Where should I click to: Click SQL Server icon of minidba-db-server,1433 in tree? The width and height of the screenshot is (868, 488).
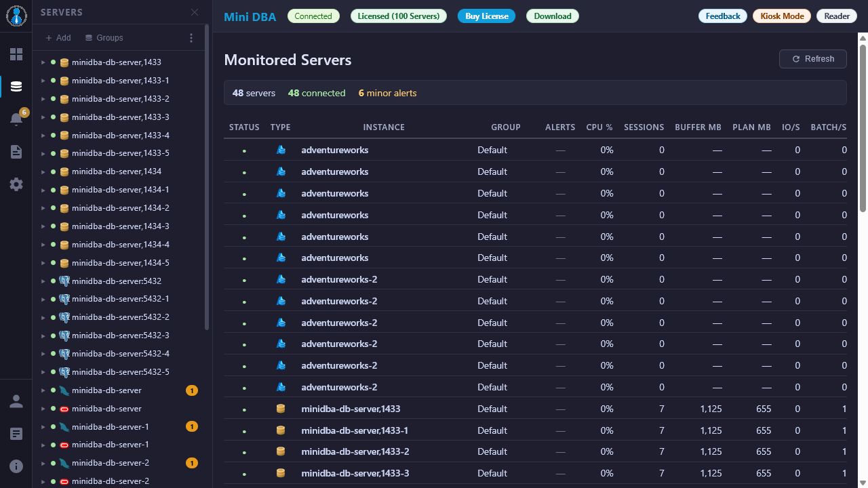coord(64,62)
